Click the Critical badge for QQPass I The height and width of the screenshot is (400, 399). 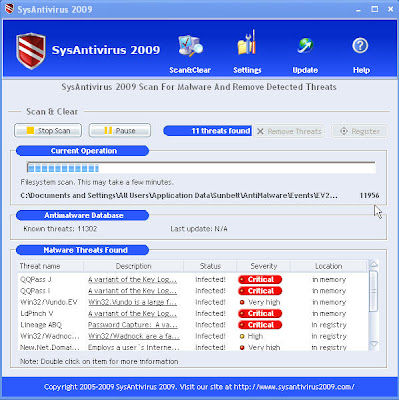click(x=260, y=291)
